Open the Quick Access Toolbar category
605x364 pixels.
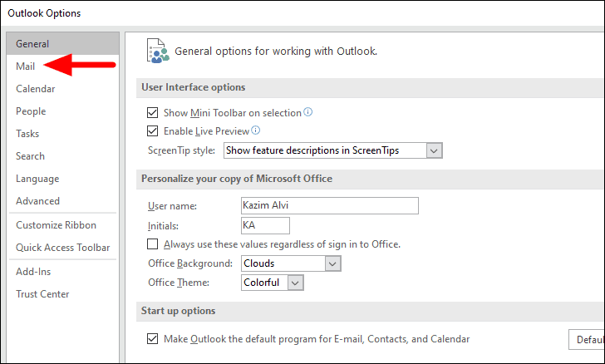(x=62, y=248)
